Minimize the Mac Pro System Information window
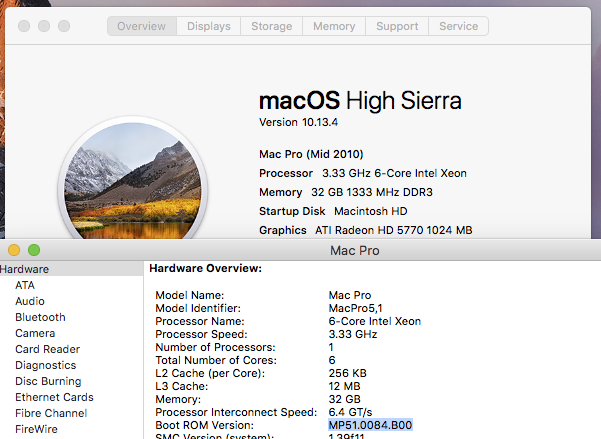Image resolution: width=601 pixels, height=439 pixels. 14,250
